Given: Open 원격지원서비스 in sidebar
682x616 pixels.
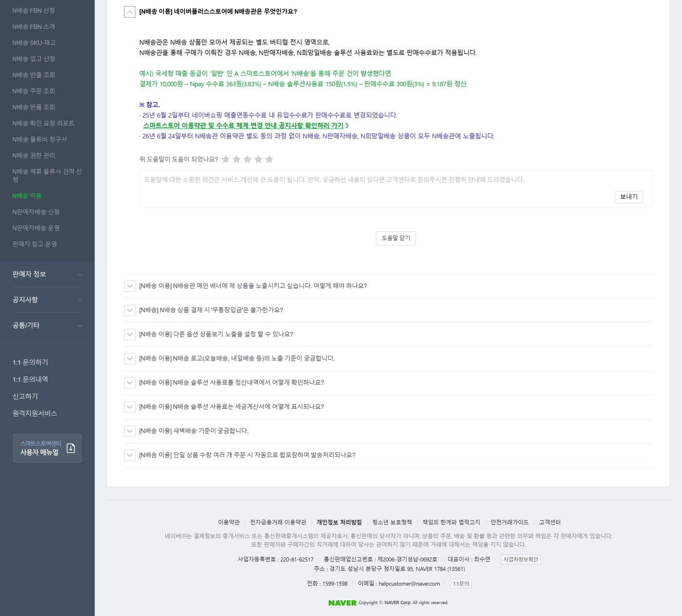Looking at the screenshot, I should 35,414.
